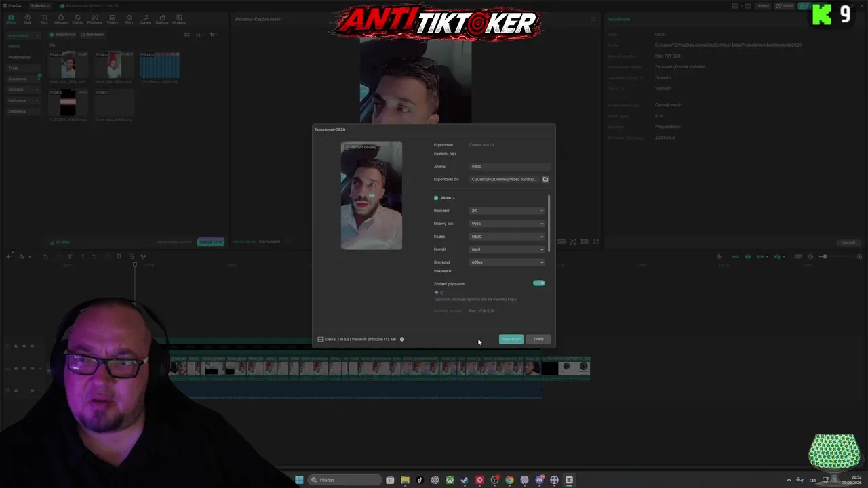Click the Sdílet button in the title bar

[786, 6]
